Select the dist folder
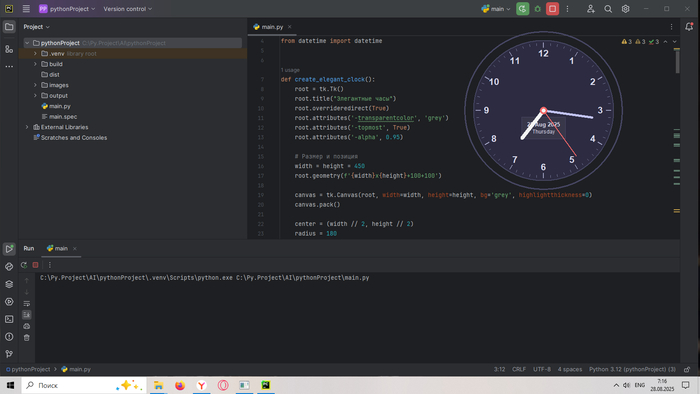700x394 pixels. tap(50, 75)
